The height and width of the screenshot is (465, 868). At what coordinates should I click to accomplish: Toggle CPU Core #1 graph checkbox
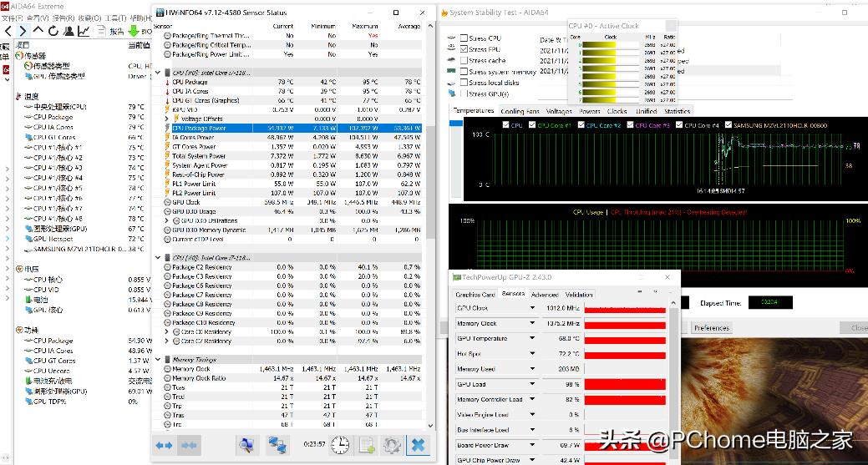click(532, 125)
